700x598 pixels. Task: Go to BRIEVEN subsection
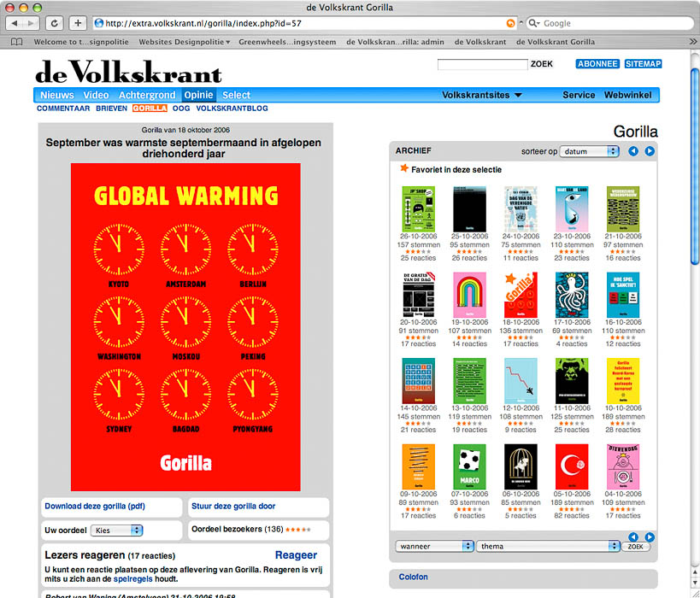(x=112, y=108)
